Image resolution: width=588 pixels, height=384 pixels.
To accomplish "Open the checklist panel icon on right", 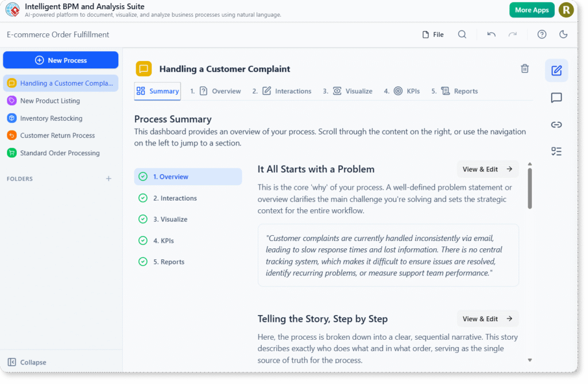I will 556,151.
